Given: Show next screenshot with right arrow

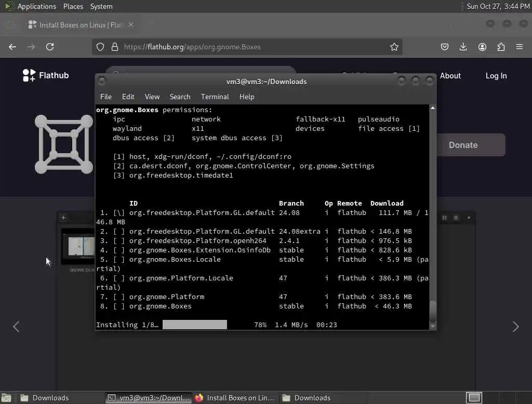Looking at the screenshot, I should click(x=516, y=326).
